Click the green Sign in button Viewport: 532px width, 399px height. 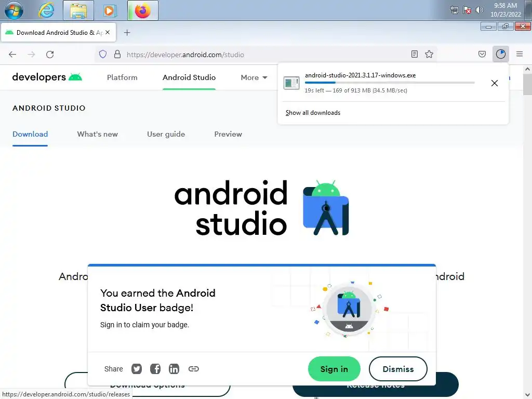(x=334, y=369)
